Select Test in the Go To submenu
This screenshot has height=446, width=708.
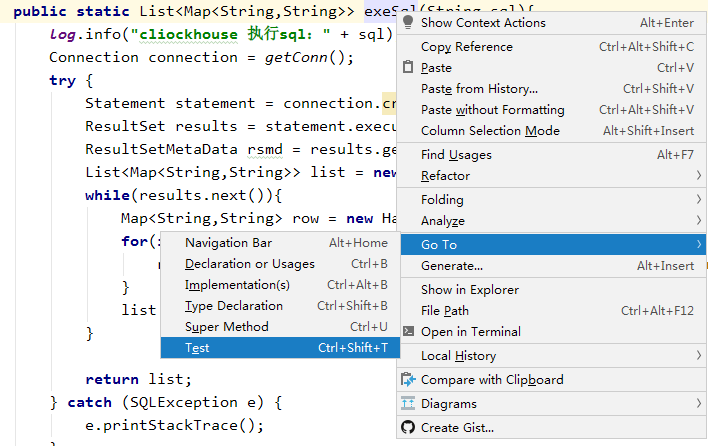pos(198,348)
